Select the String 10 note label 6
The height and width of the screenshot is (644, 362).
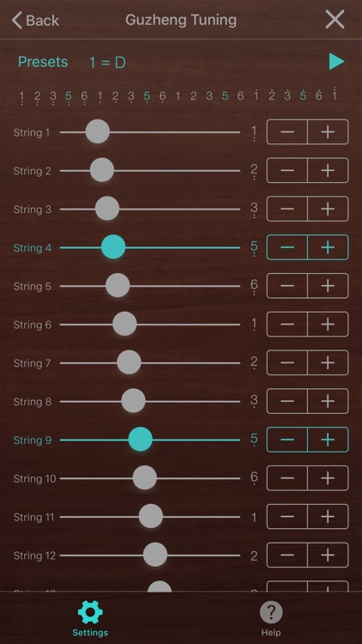pos(254,478)
